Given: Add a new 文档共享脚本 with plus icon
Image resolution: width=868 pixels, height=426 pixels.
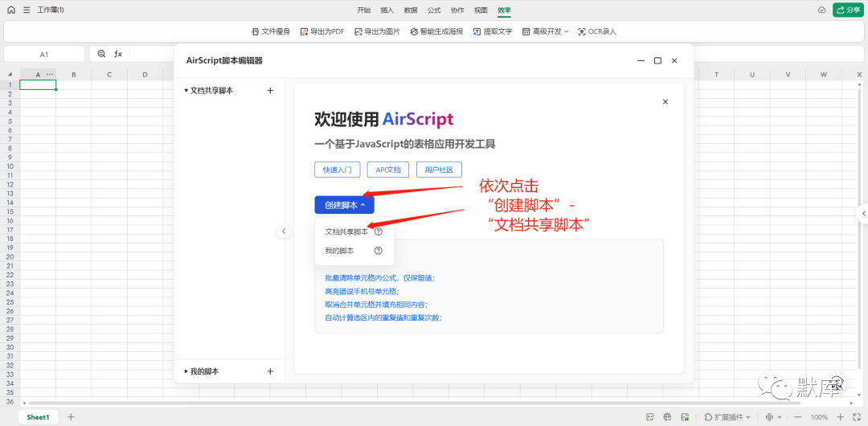Looking at the screenshot, I should (x=270, y=90).
